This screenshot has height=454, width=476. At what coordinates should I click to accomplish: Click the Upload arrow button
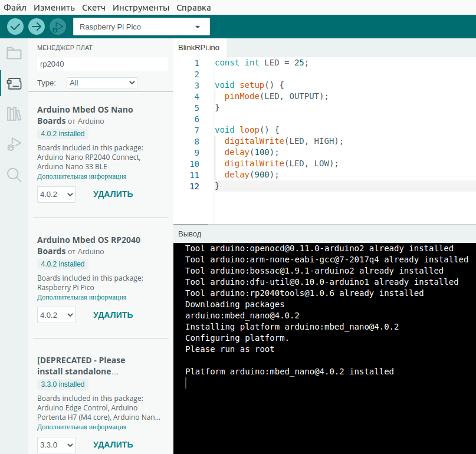tap(37, 27)
